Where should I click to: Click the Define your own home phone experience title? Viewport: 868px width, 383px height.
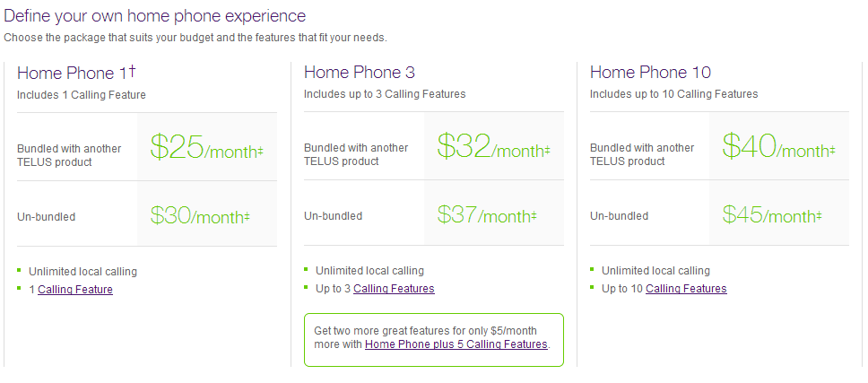(154, 15)
